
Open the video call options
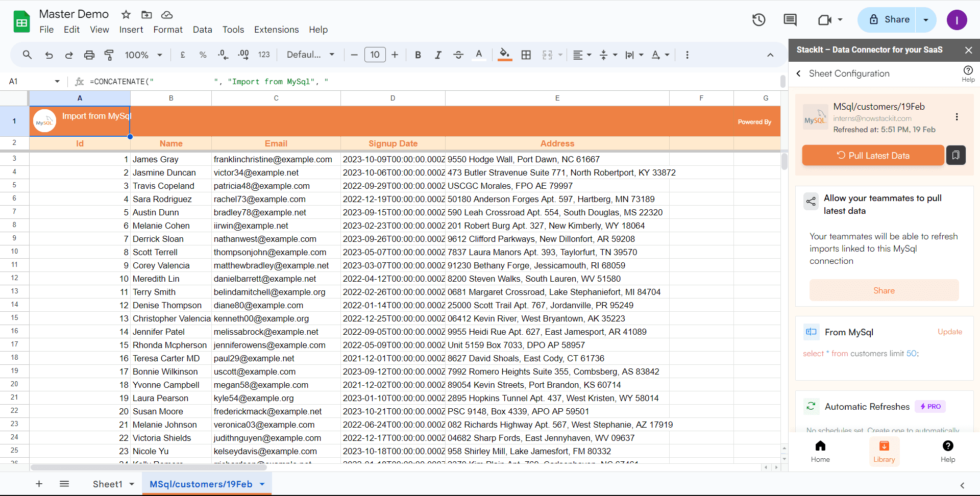pos(830,20)
